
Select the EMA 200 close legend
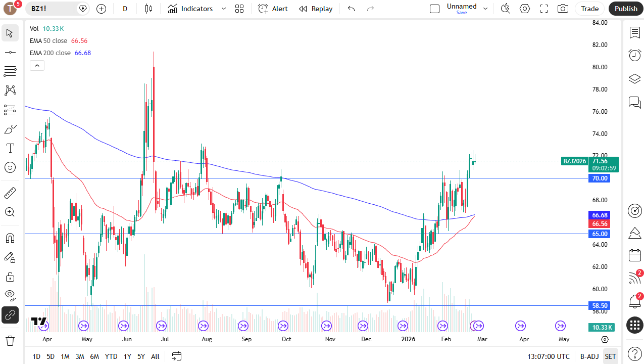pyautogui.click(x=50, y=53)
